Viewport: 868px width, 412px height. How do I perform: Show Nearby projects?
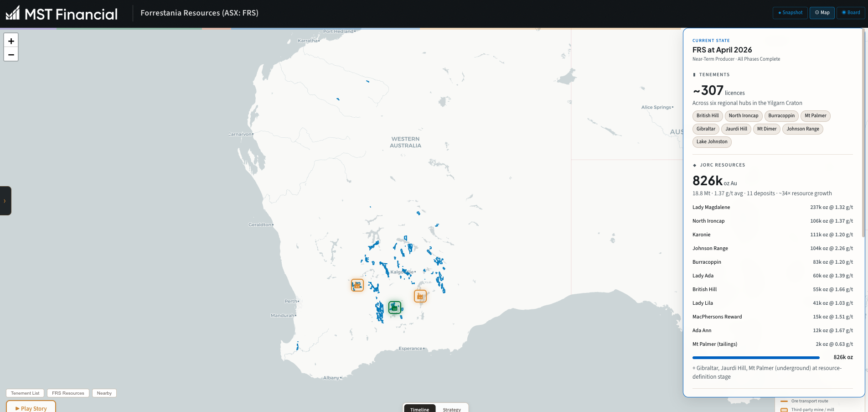pyautogui.click(x=104, y=393)
